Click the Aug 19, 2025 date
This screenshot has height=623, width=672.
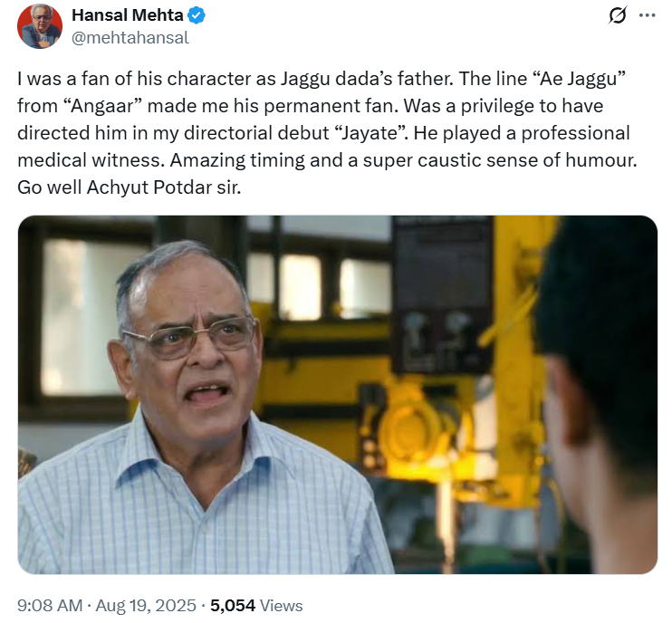(146, 605)
